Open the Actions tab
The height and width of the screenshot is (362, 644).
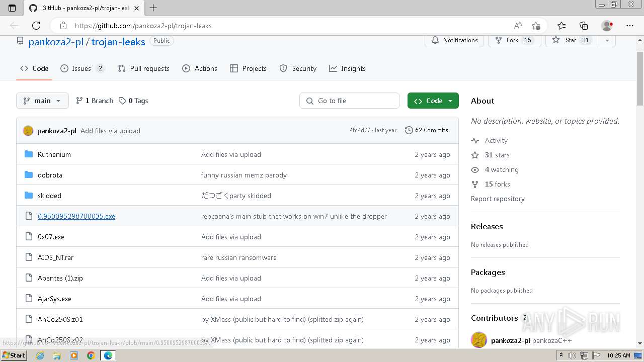200,68
